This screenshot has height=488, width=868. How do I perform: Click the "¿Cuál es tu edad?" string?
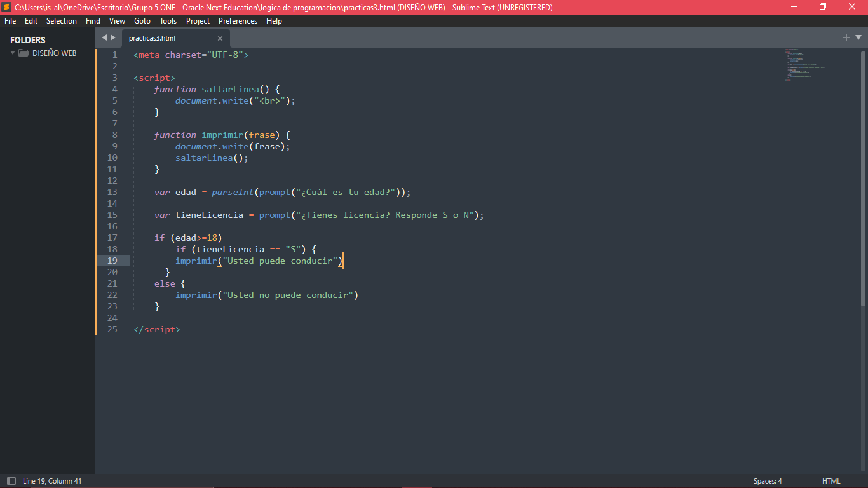(x=346, y=192)
